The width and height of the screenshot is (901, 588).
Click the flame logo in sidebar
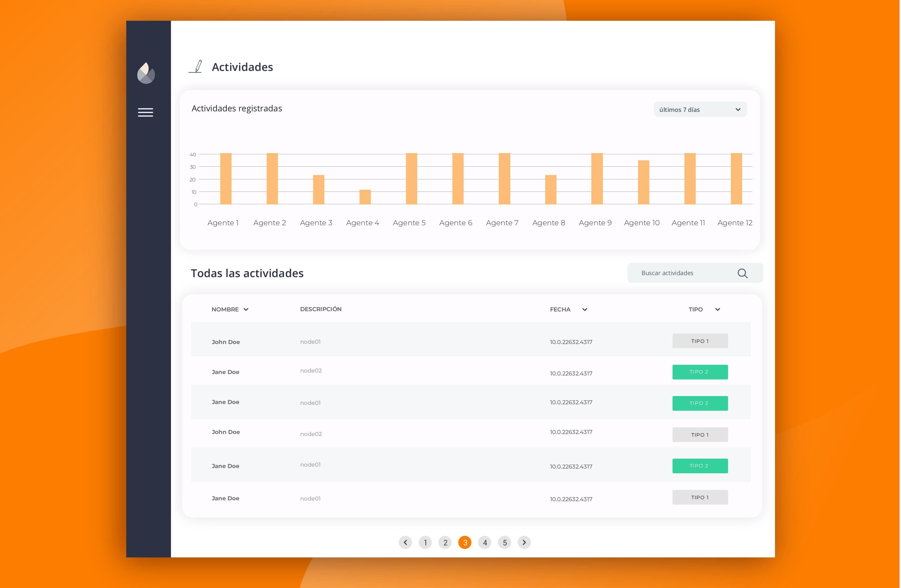(146, 73)
